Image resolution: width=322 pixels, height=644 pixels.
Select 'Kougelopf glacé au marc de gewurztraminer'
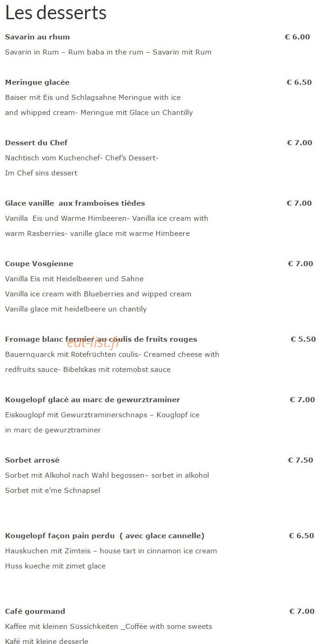[x=93, y=399]
